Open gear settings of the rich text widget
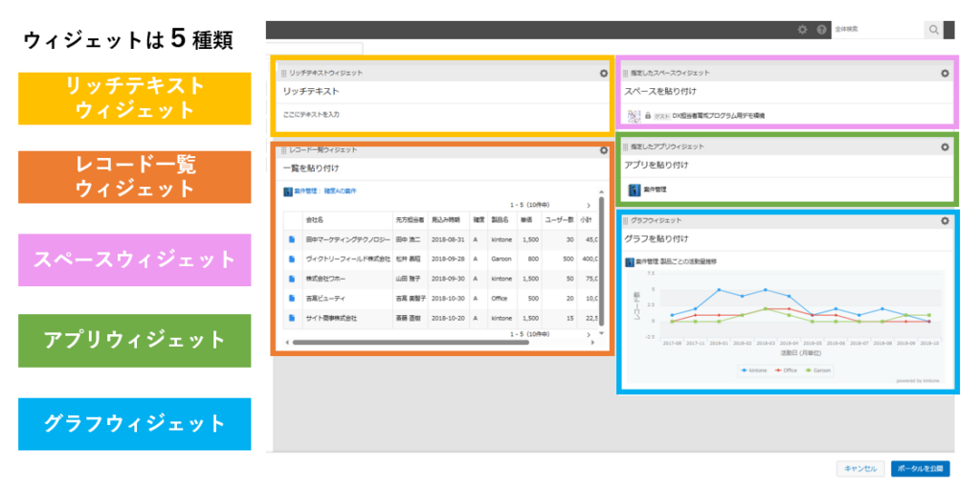The height and width of the screenshot is (494, 980). [603, 73]
